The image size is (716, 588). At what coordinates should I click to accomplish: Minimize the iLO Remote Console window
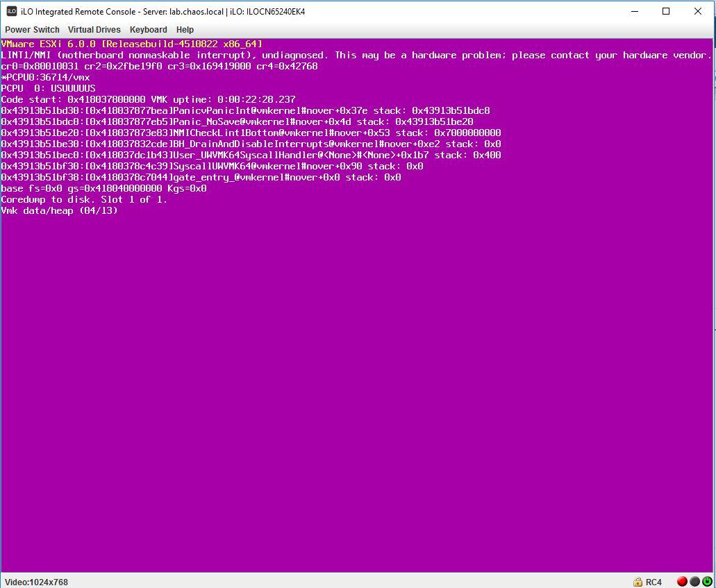point(635,11)
